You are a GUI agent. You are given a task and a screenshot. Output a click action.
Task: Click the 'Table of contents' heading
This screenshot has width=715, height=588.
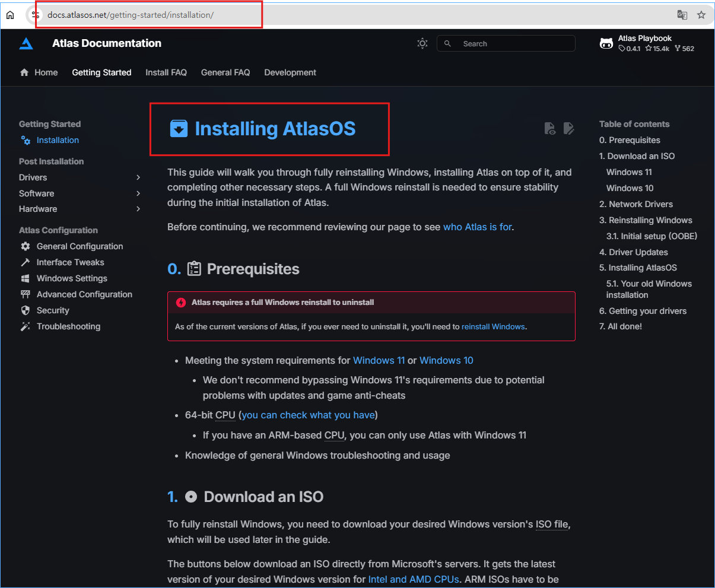coord(634,124)
